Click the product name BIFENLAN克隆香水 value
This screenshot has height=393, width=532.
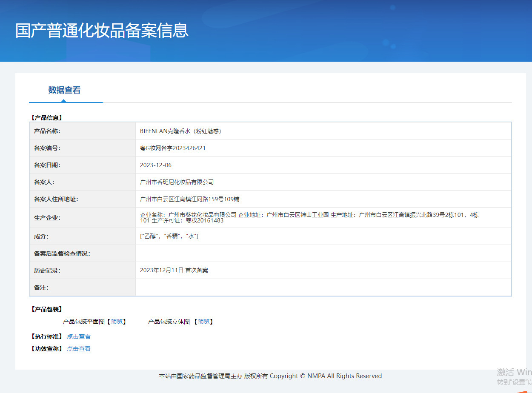(180, 131)
